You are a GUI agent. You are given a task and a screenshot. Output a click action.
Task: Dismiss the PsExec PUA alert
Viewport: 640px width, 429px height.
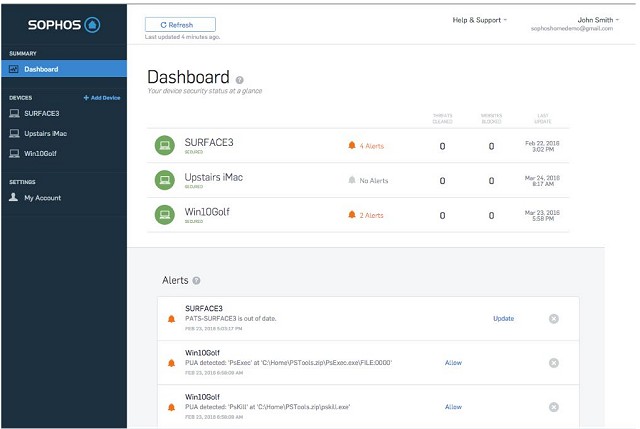pyautogui.click(x=553, y=363)
